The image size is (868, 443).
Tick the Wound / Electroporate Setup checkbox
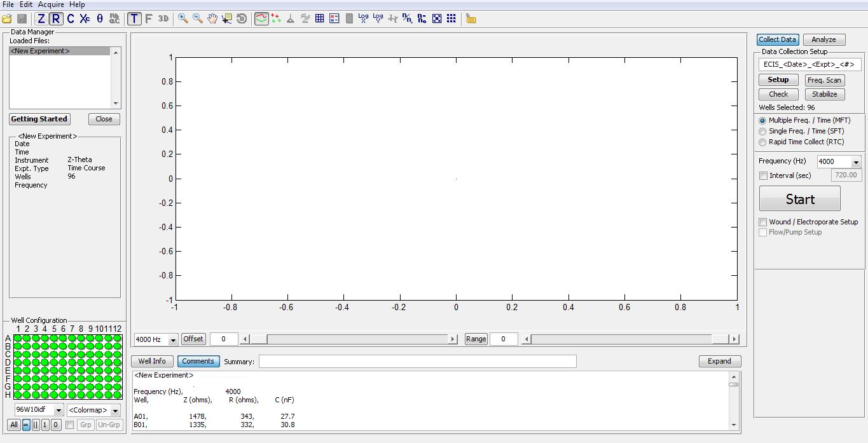763,222
